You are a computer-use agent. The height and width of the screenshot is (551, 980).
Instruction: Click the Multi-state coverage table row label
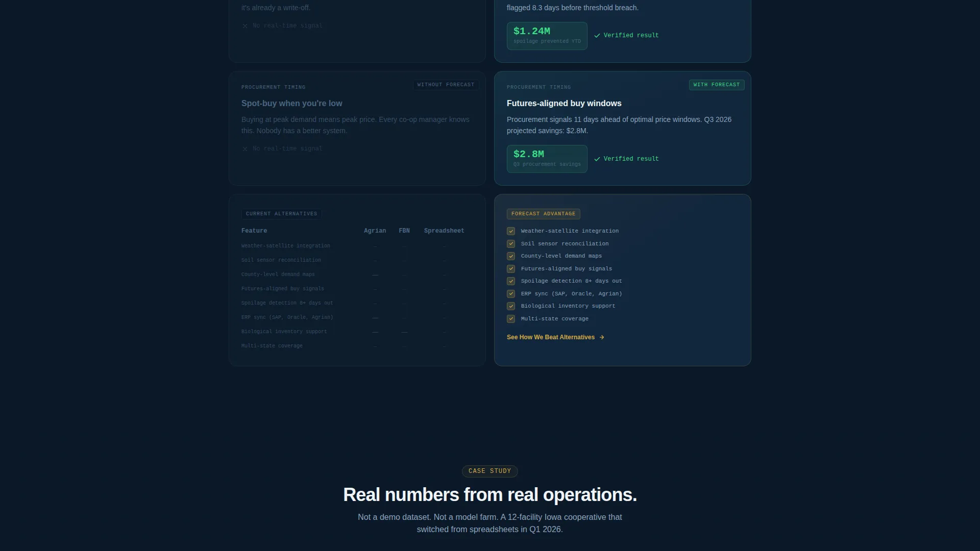272,346
